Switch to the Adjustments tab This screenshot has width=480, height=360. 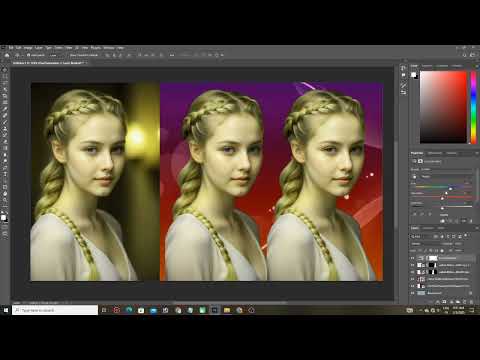(435, 153)
